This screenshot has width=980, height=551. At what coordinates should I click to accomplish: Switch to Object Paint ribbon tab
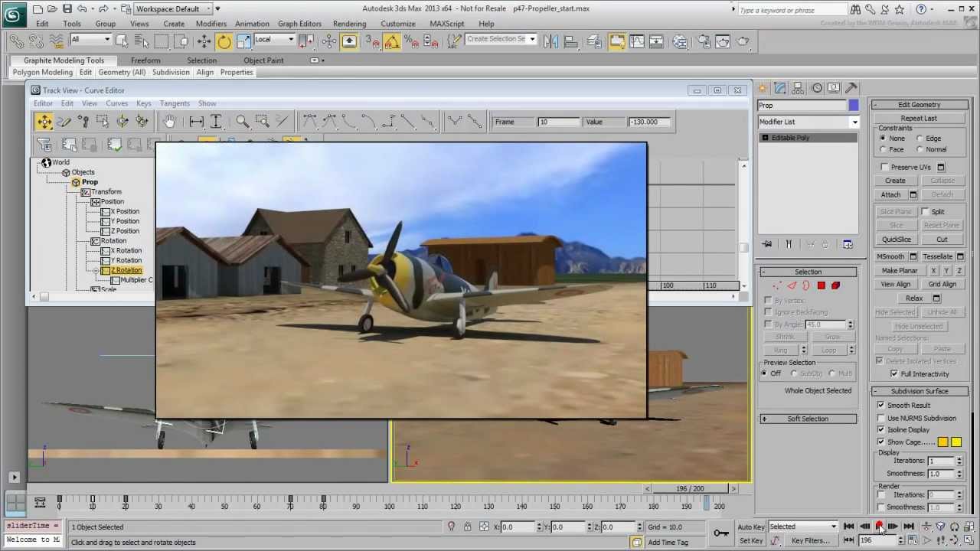pyautogui.click(x=263, y=60)
